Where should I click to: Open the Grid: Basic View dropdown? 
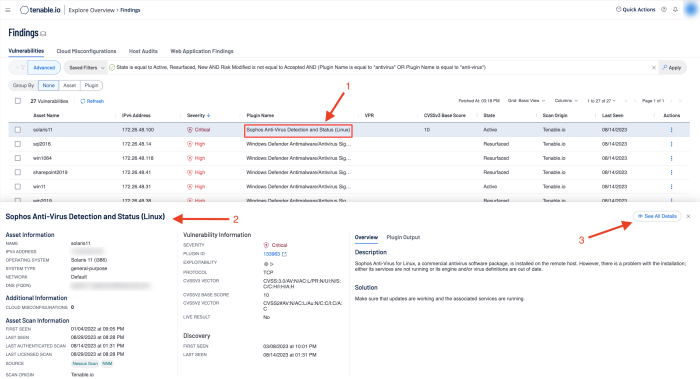tap(526, 101)
